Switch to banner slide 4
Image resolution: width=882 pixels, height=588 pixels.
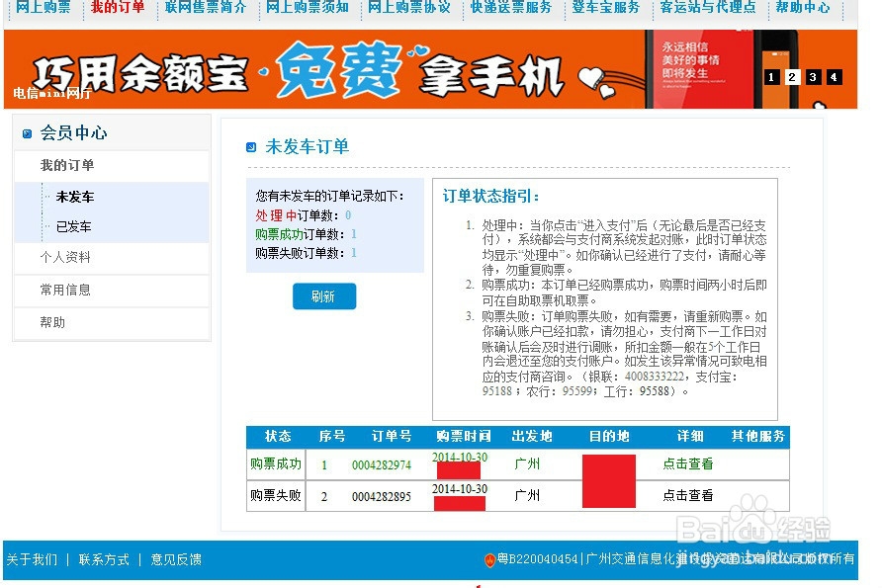tap(834, 75)
